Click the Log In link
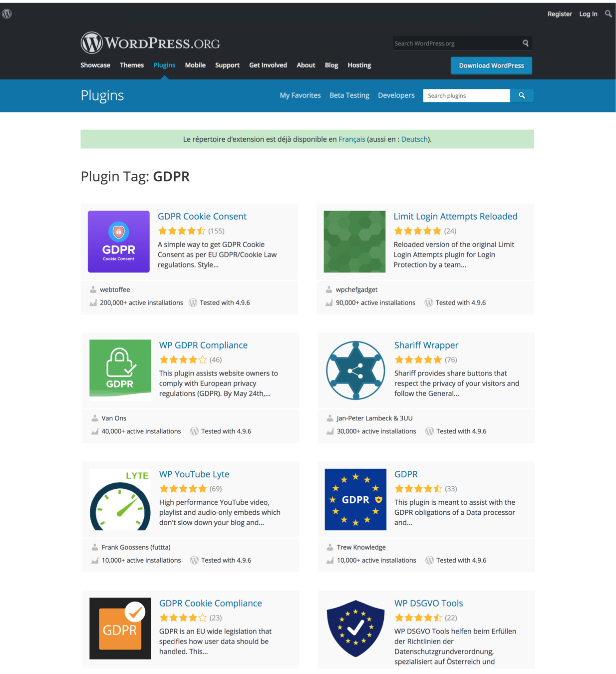 pyautogui.click(x=588, y=14)
